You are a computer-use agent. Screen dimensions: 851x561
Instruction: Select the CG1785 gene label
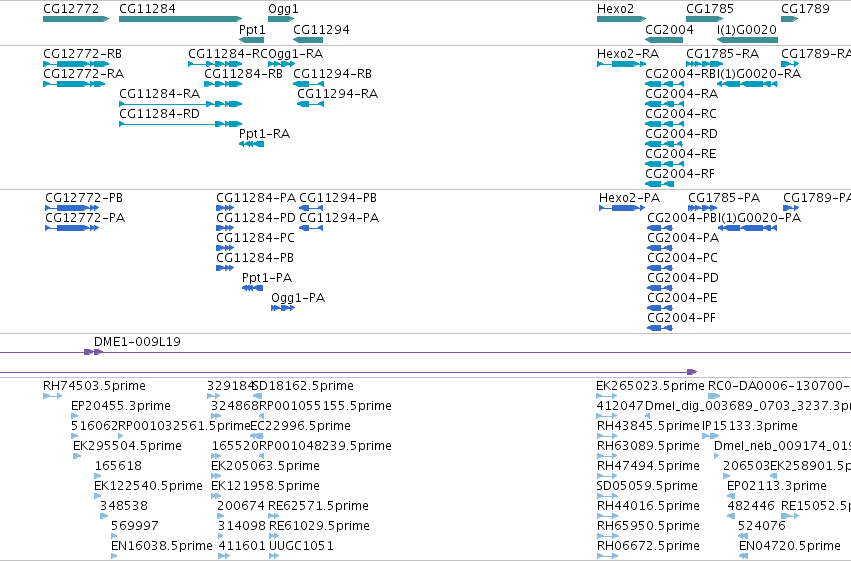click(x=710, y=9)
